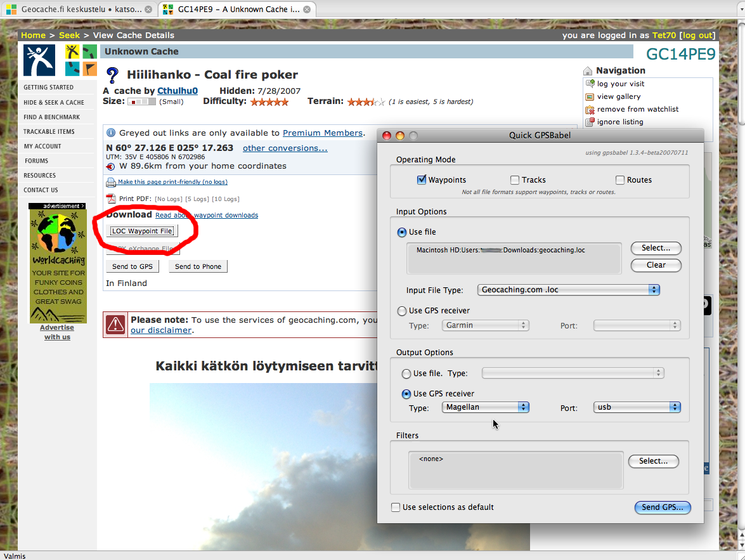Open the Find a Benchmark sidebar menu item
745x560 pixels.
coord(52,117)
